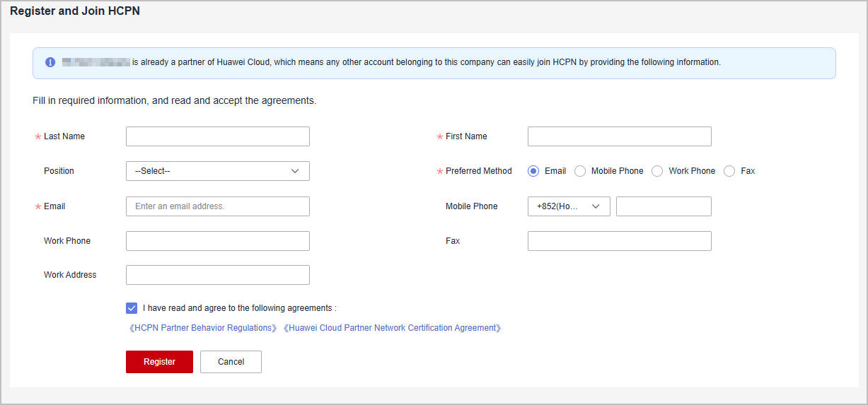This screenshot has width=868, height=405.
Task: Open the Position dropdown
Action: tap(217, 171)
